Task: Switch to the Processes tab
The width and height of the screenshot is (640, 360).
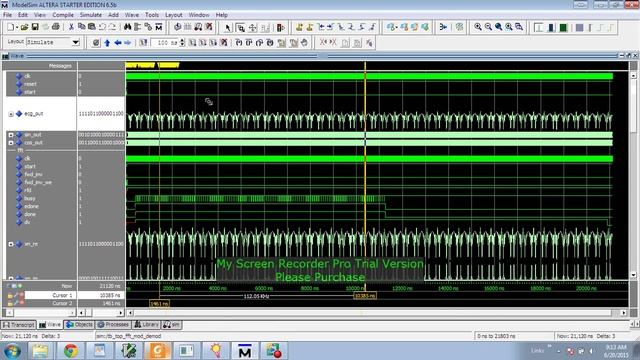Action: [x=113, y=325]
